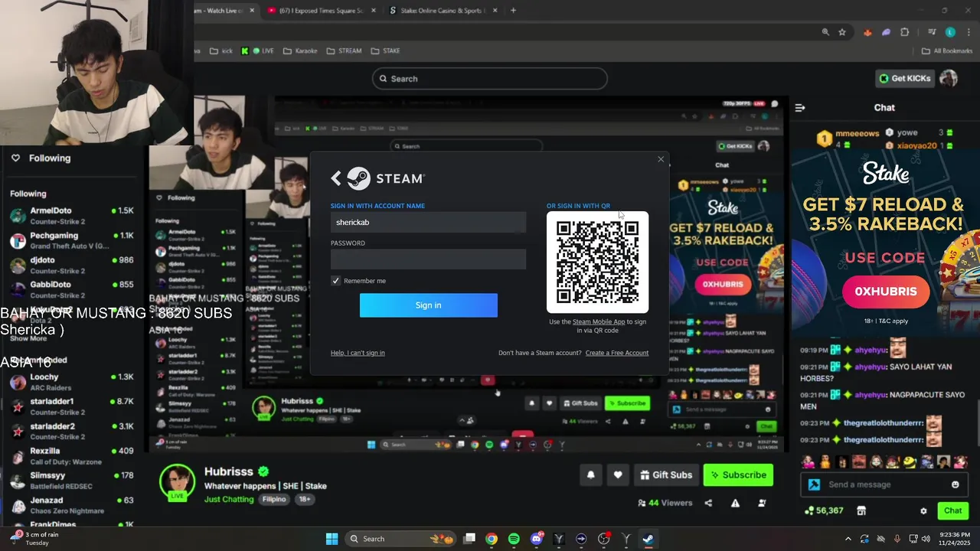Click the Filipino language tag
Screen dimensions: 980x551
274,499
